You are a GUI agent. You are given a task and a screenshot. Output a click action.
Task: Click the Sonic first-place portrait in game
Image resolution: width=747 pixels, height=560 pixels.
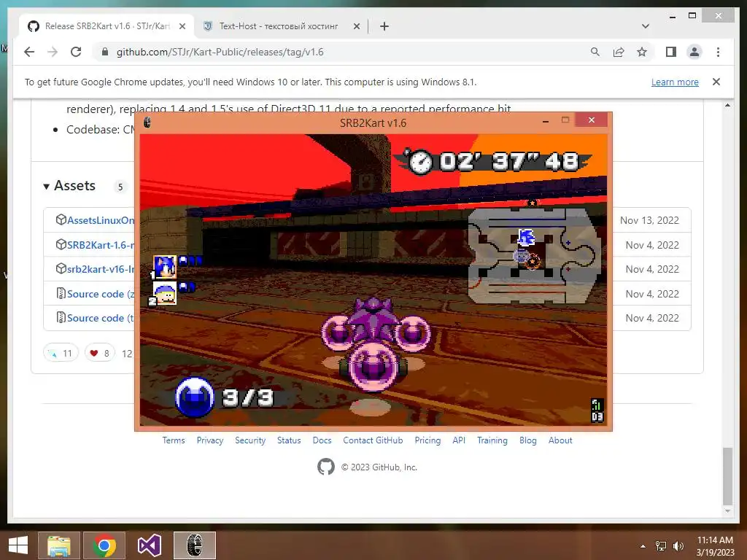(x=165, y=267)
